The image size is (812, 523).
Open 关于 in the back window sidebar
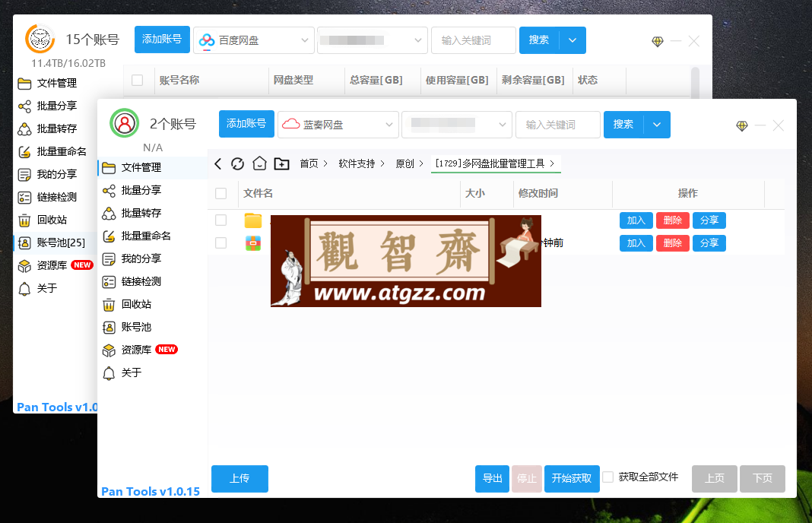(x=56, y=288)
